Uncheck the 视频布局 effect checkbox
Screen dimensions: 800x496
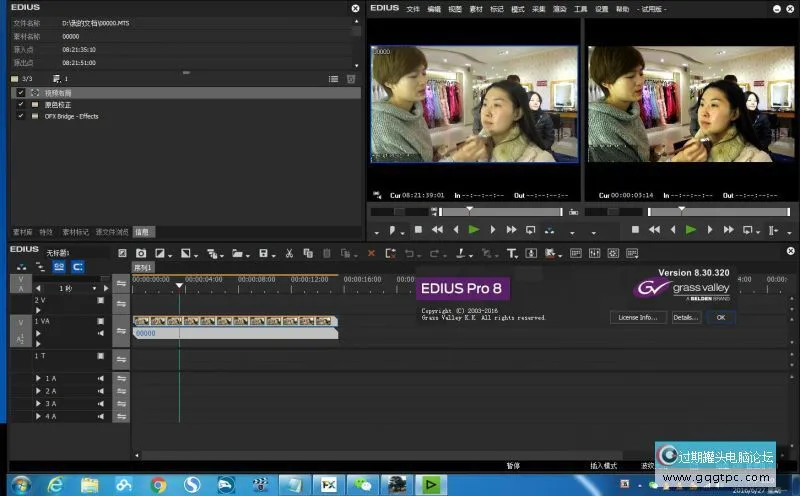(20, 93)
